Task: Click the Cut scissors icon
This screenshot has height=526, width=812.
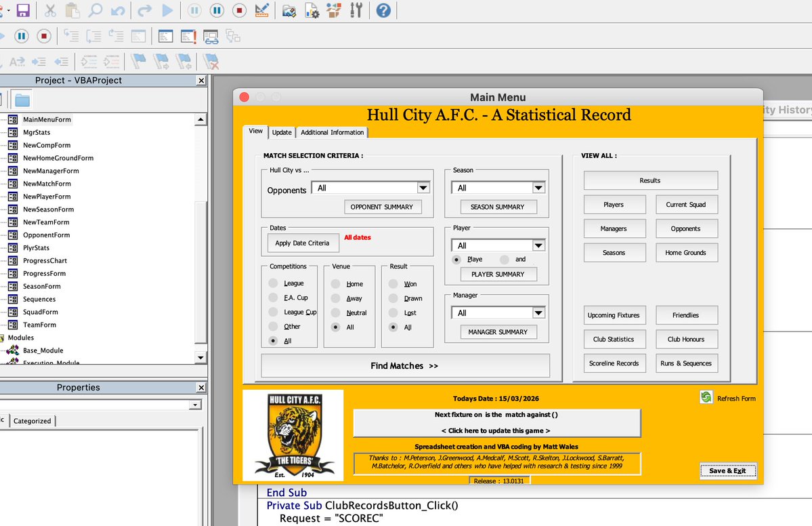Action: [x=50, y=10]
